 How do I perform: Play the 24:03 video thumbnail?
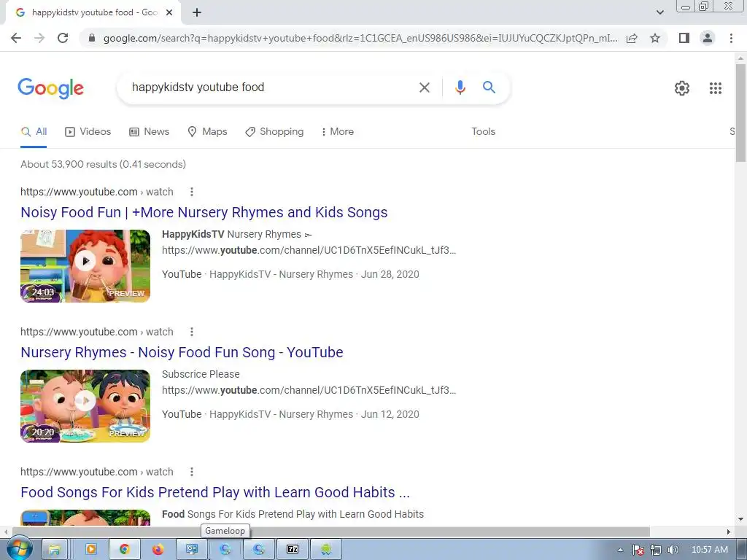(x=85, y=266)
